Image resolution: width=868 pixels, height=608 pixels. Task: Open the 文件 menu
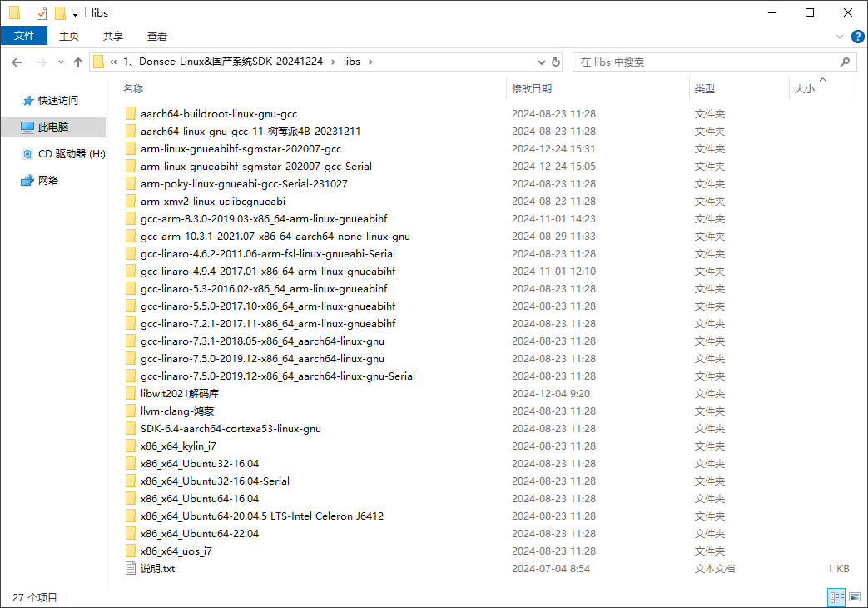(24, 36)
